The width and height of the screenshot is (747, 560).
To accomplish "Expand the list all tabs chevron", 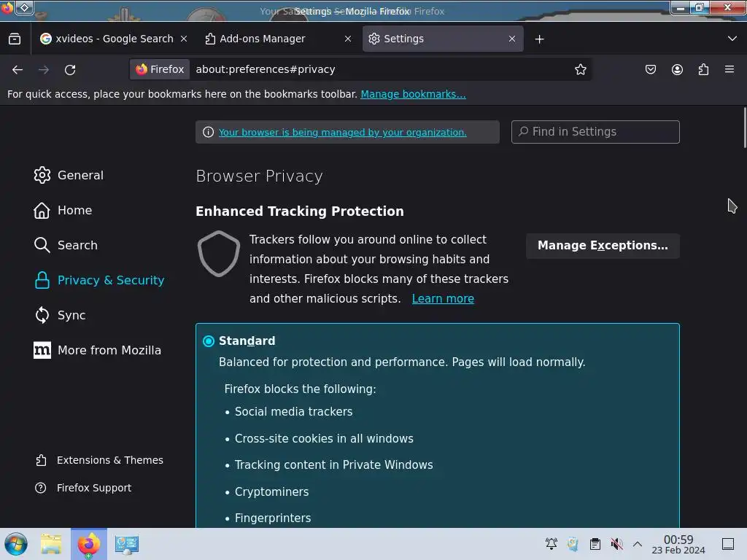I will pos(732,39).
